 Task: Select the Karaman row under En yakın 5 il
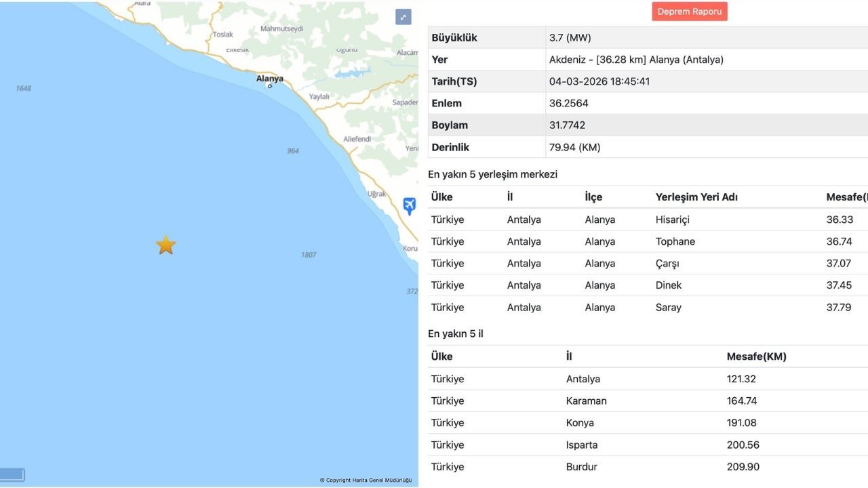tap(587, 401)
